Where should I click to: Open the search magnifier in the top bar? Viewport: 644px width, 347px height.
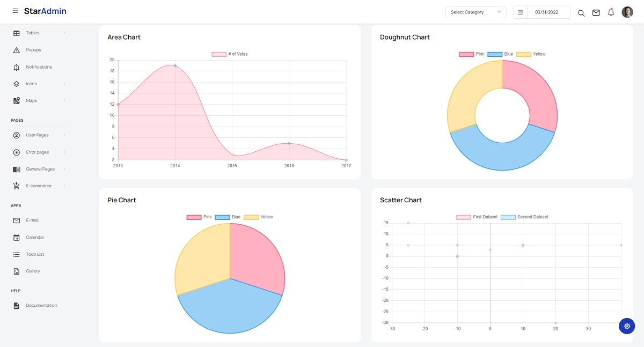(x=581, y=13)
